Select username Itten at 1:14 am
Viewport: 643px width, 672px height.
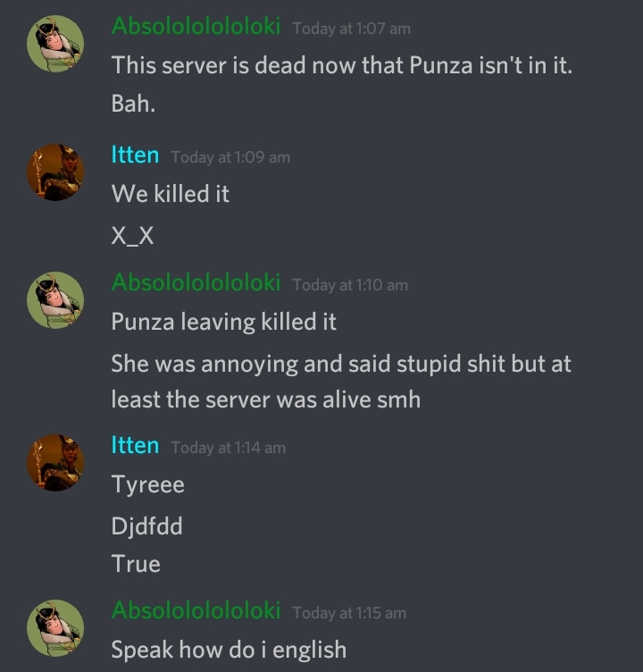click(135, 445)
